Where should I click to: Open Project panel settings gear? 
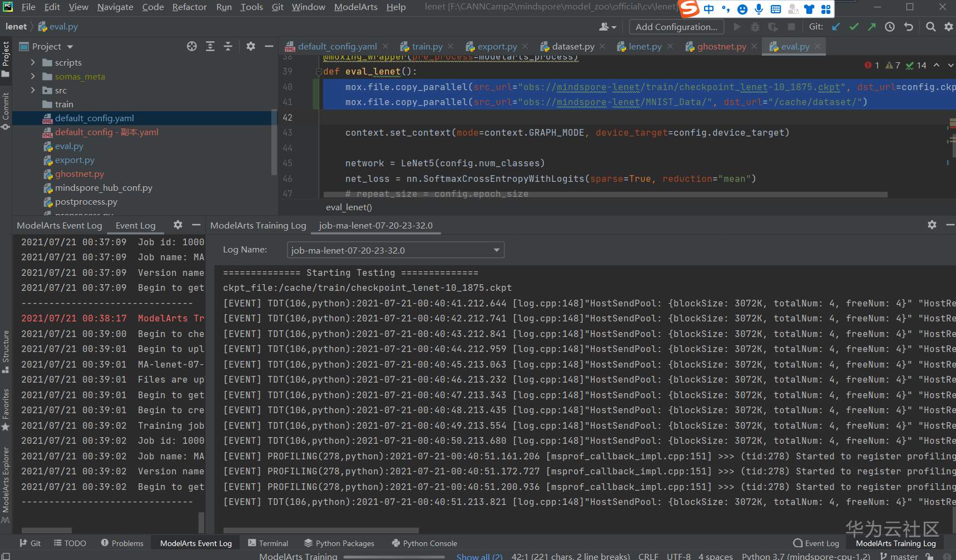click(251, 47)
